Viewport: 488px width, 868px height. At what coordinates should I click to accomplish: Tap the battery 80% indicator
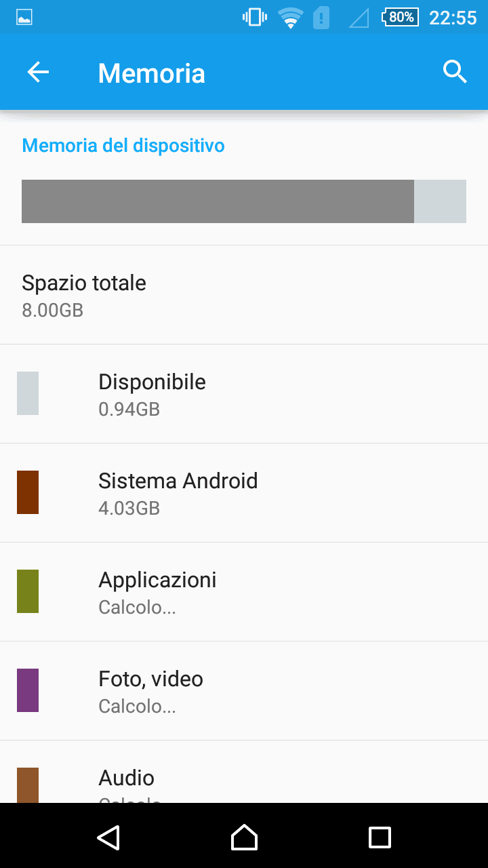point(401,18)
